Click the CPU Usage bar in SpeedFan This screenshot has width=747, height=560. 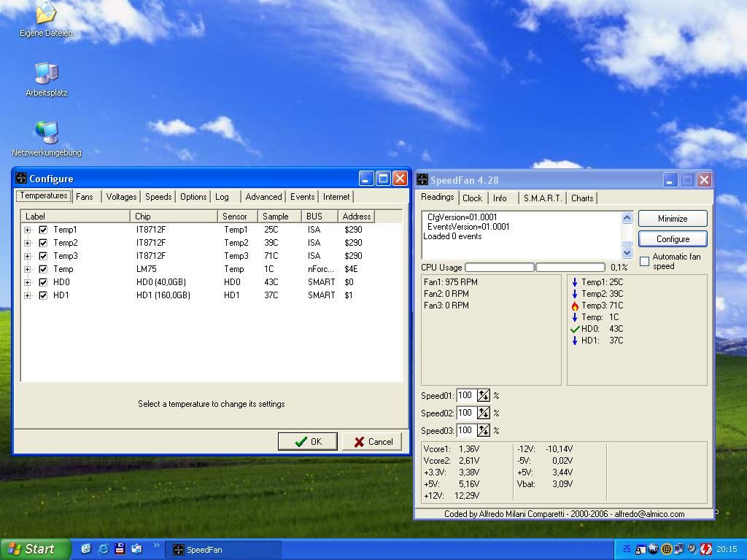535,268
